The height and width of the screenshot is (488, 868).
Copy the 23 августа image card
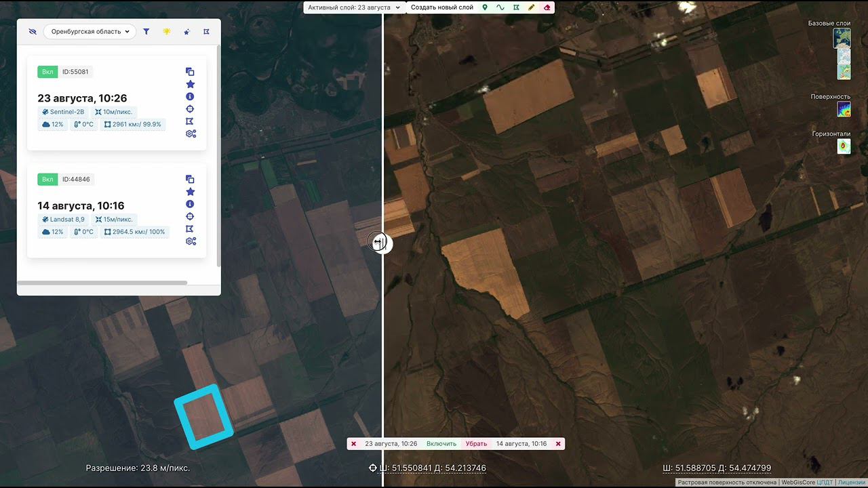(191, 72)
